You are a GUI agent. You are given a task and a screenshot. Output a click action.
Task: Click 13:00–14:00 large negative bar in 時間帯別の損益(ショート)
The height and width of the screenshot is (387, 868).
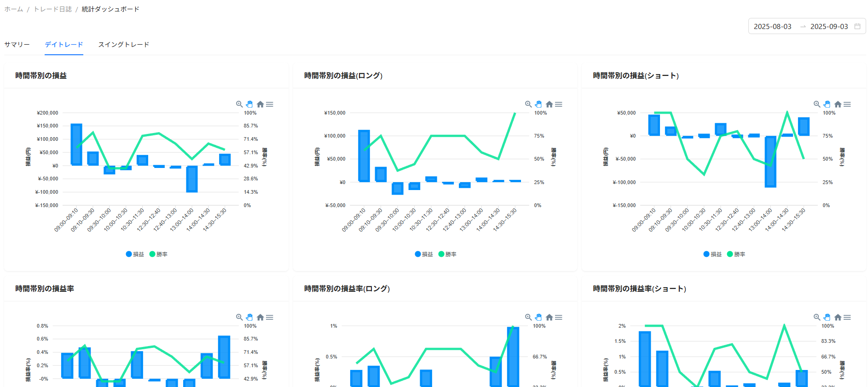[770, 162]
